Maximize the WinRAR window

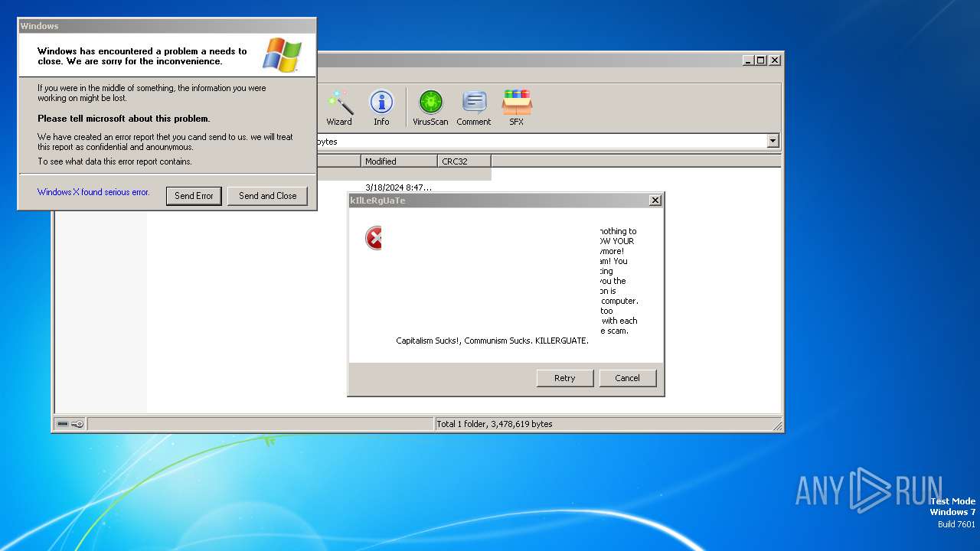(760, 60)
